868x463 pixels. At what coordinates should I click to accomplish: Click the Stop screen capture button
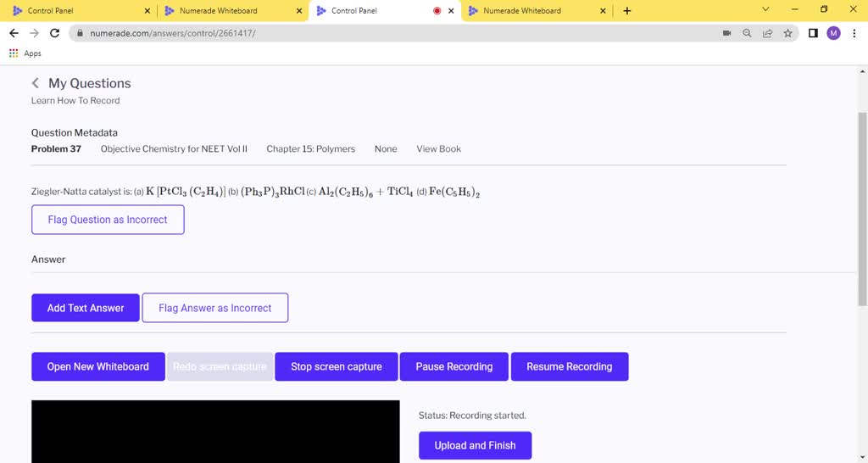click(336, 366)
